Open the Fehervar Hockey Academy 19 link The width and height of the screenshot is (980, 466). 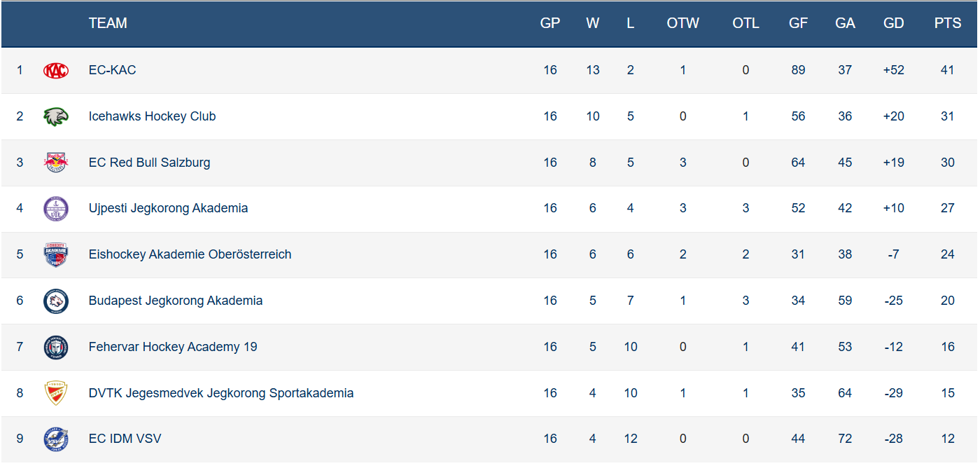click(x=172, y=347)
